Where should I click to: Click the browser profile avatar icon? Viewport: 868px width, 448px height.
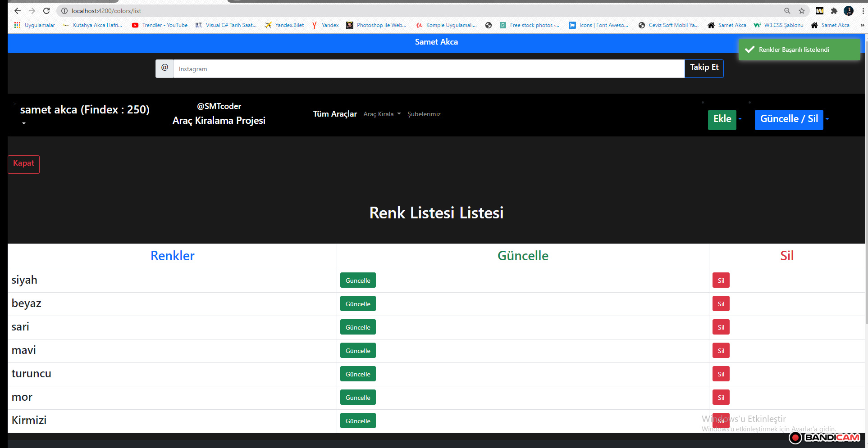tap(849, 10)
